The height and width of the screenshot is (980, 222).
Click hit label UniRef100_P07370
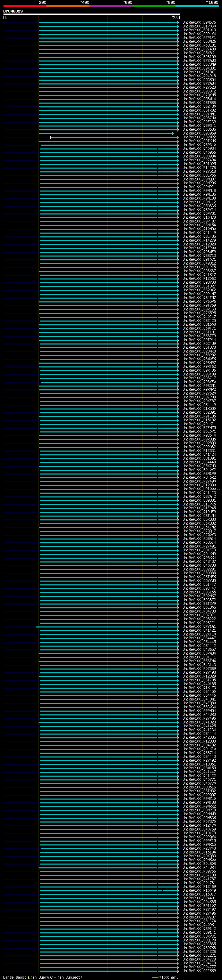[199, 821]
